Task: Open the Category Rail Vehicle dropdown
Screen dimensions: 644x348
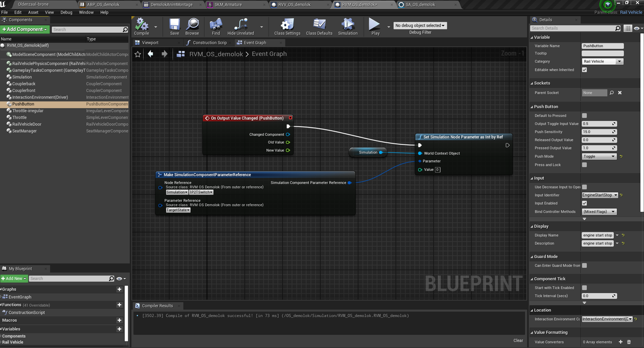Action: (x=602, y=61)
